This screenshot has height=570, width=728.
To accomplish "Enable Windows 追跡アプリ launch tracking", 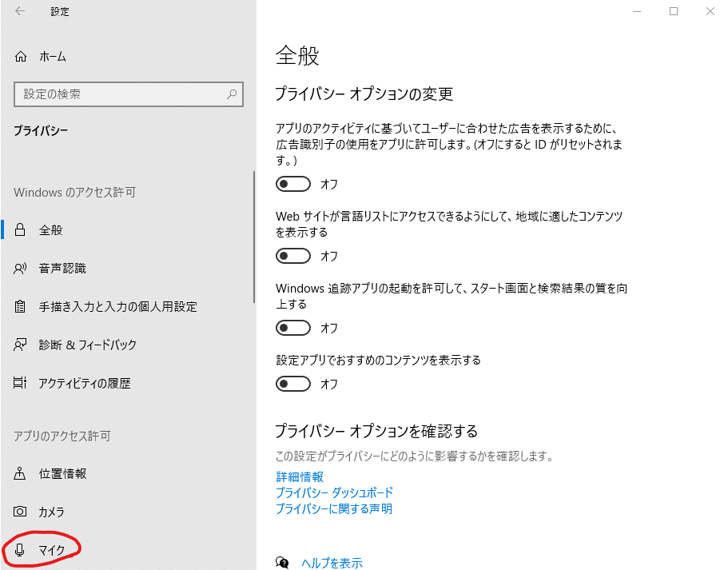I will [292, 328].
